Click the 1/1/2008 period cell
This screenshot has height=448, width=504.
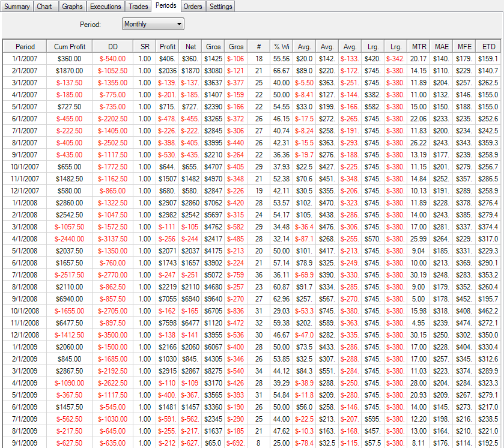[x=25, y=203]
